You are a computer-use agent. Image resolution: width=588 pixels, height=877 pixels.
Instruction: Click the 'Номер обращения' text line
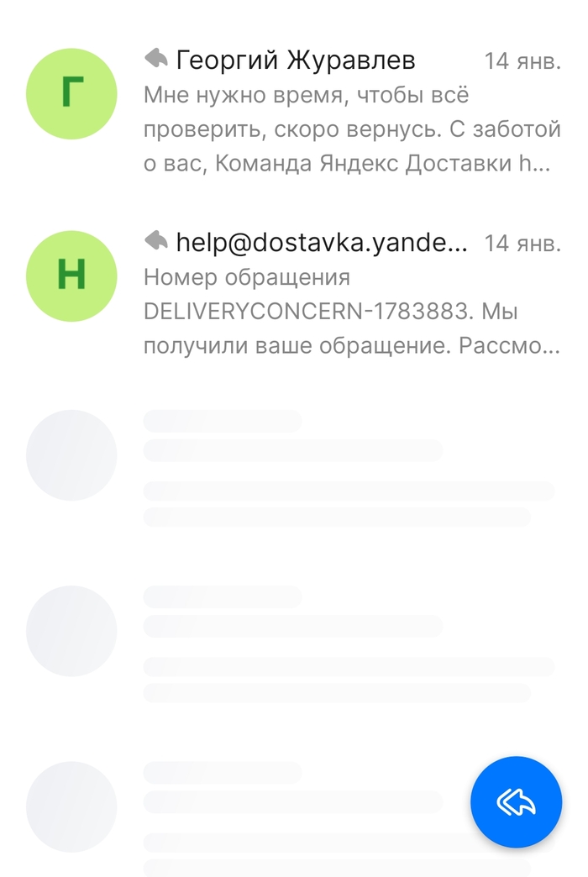click(x=247, y=277)
